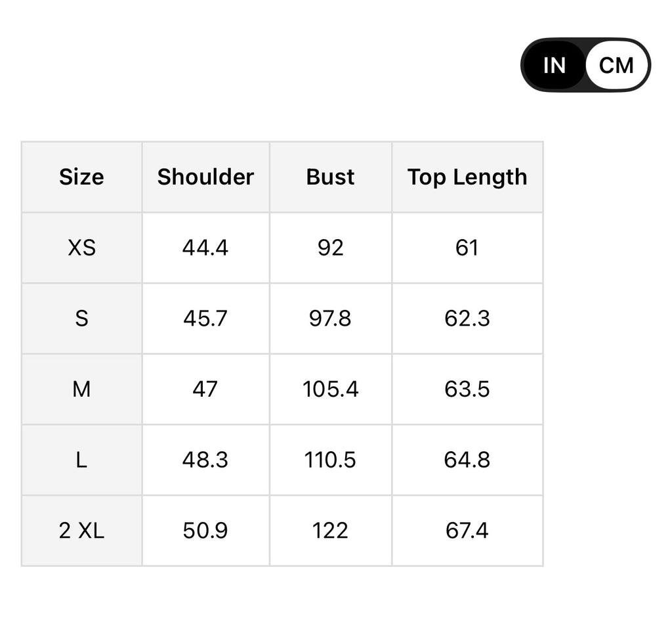
Task: Click XS shoulder value 44.4
Action: click(205, 248)
